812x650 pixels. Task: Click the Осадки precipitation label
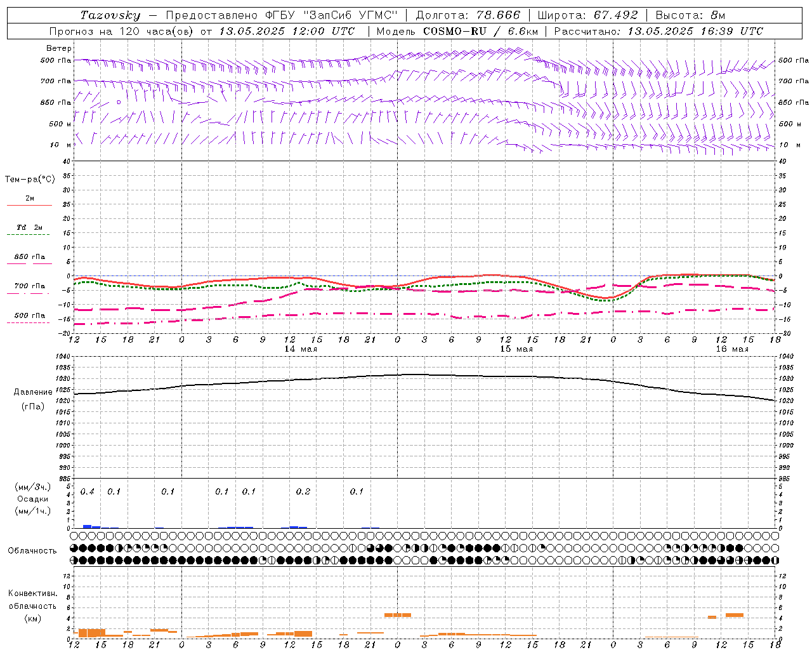[x=32, y=499]
